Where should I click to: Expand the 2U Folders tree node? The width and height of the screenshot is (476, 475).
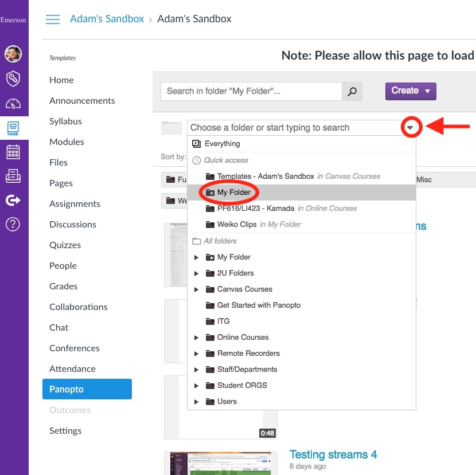coord(196,273)
